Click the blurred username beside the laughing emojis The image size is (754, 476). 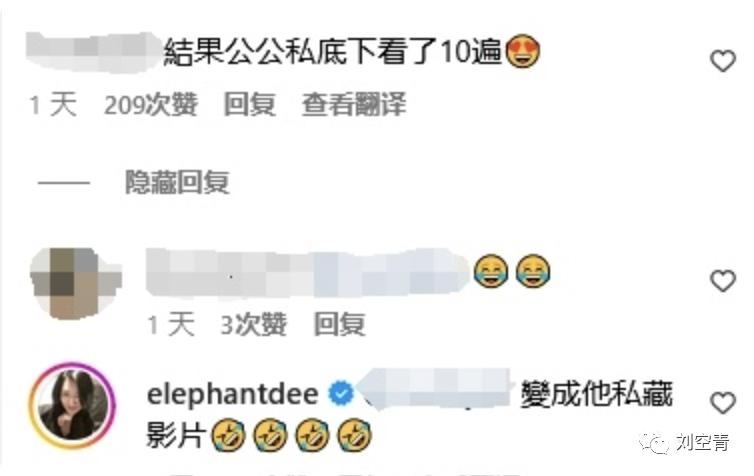pyautogui.click(x=307, y=272)
